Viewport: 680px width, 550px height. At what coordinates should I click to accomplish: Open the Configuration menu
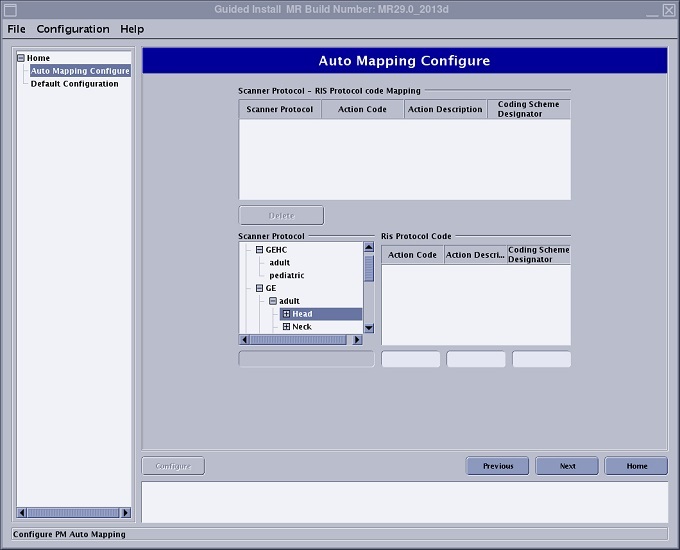coord(73,29)
